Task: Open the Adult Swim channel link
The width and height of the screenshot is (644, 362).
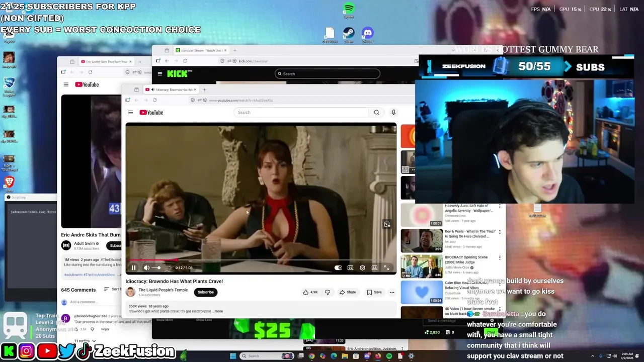Action: (85, 243)
